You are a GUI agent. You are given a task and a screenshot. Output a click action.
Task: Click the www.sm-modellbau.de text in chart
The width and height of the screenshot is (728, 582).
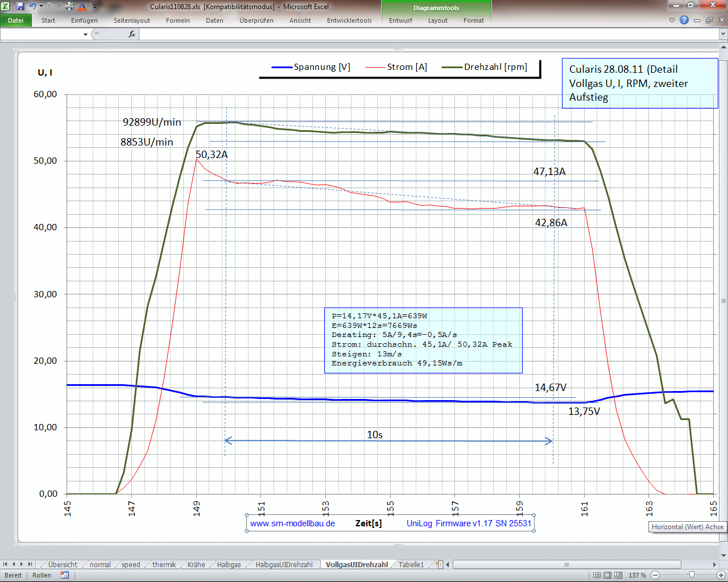coord(292,523)
